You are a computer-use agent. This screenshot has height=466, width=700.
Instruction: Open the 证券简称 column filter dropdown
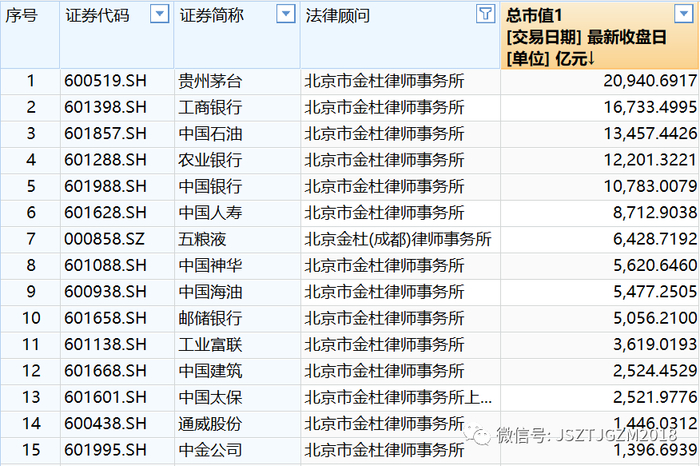(x=286, y=14)
